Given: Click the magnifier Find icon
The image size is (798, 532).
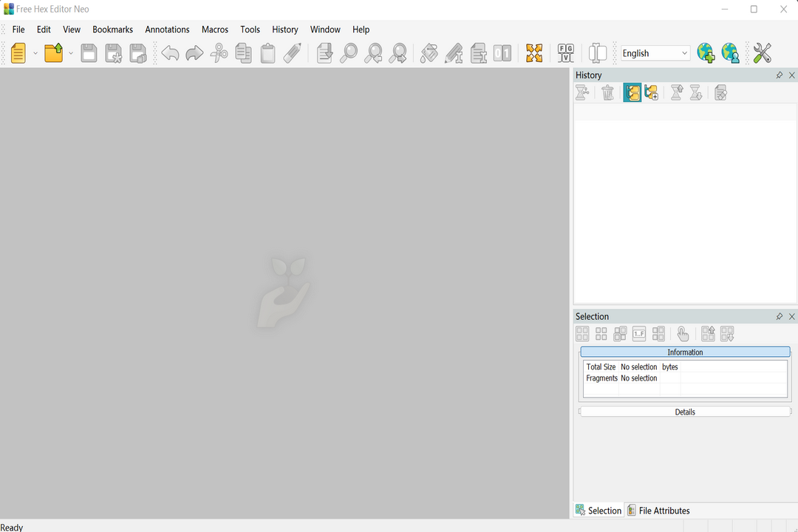Looking at the screenshot, I should tap(348, 53).
